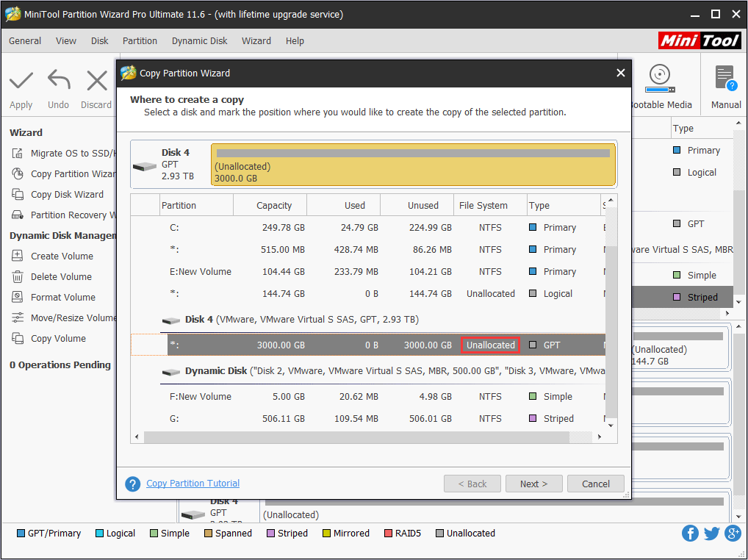748x560 pixels.
Task: Open MiniTool Facebook page icon
Action: pos(690,534)
